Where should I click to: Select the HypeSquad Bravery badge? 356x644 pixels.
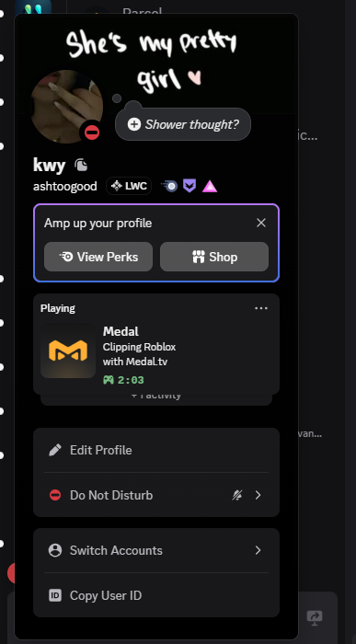pyautogui.click(x=189, y=186)
